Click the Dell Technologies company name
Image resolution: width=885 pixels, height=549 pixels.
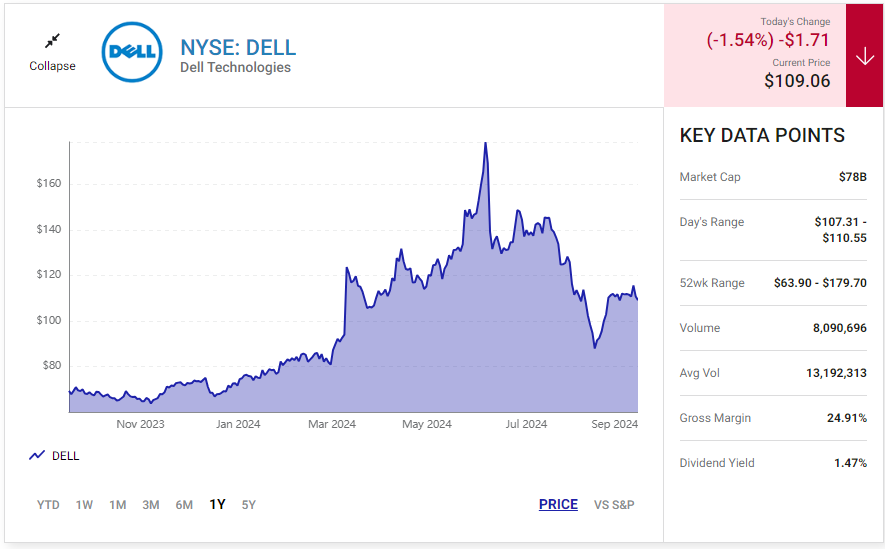pyautogui.click(x=235, y=68)
